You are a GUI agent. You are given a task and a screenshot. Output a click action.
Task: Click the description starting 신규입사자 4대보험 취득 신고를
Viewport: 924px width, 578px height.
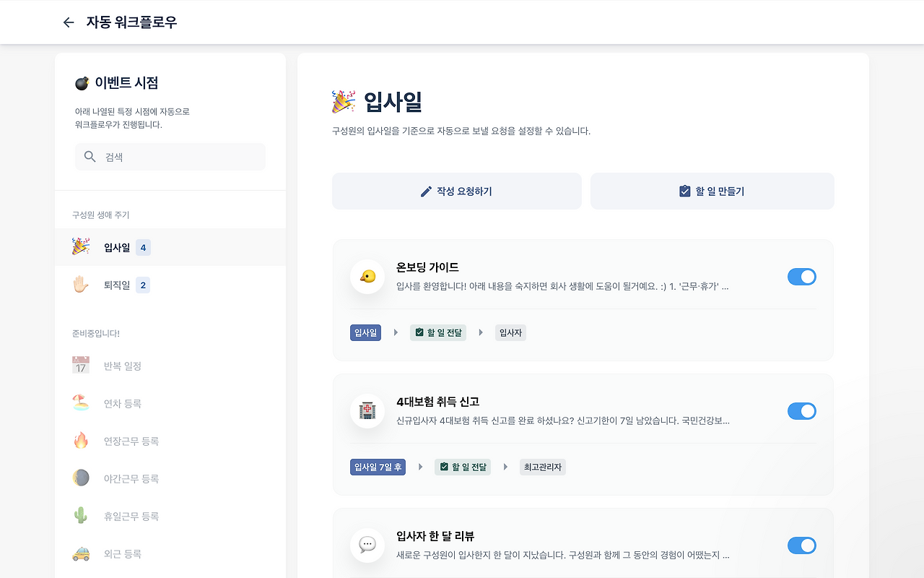click(x=563, y=420)
